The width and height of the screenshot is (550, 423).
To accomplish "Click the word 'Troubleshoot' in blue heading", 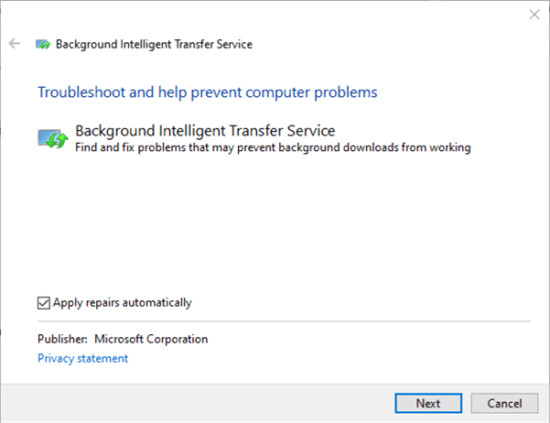I will (x=81, y=92).
